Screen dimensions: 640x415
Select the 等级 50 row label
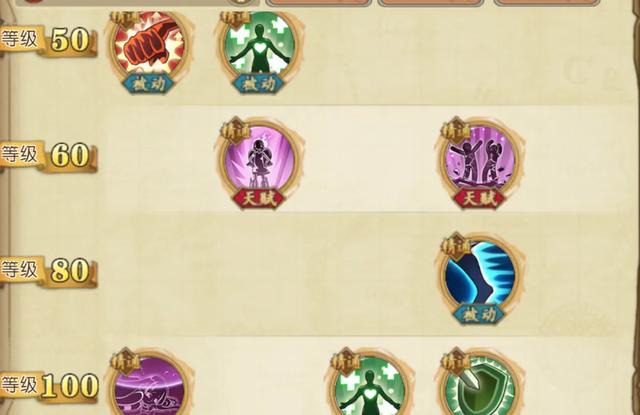(48, 40)
